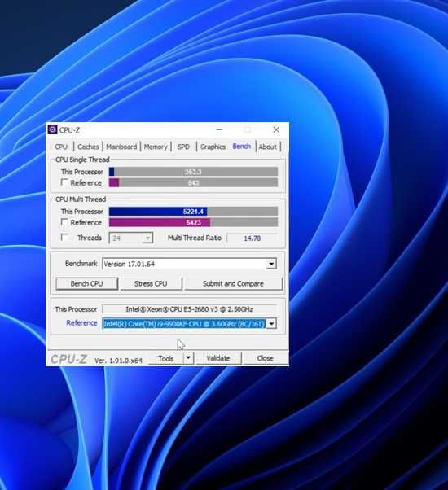Screen dimensions: 448x490
Task: Expand the Benchmark version dropdown
Action: click(271, 264)
